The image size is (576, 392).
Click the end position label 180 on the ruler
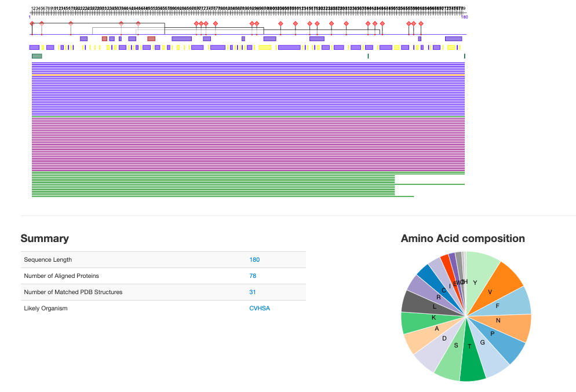tap(464, 17)
